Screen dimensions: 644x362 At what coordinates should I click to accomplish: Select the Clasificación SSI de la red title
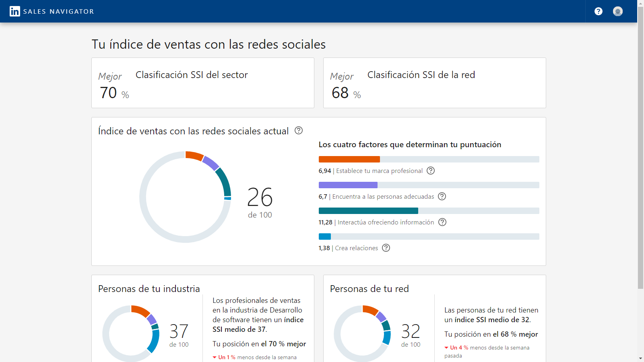(x=421, y=75)
